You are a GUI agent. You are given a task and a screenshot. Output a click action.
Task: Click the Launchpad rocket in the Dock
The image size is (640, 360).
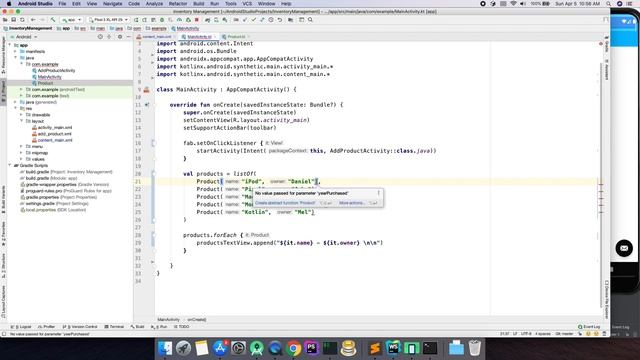click(183, 348)
